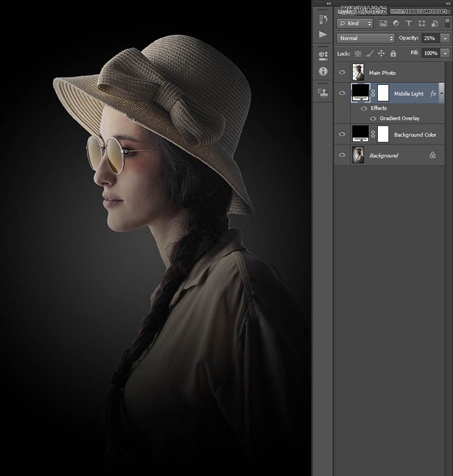Collapse the Middle Light layer effects
The height and width of the screenshot is (476, 453).
(x=442, y=93)
